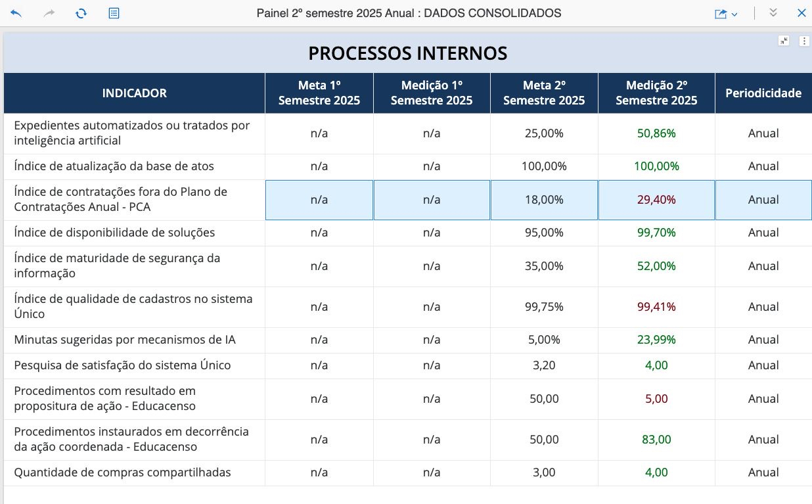
Task: Select Quantidade de compras compartilhadas indicator
Action: (x=122, y=472)
